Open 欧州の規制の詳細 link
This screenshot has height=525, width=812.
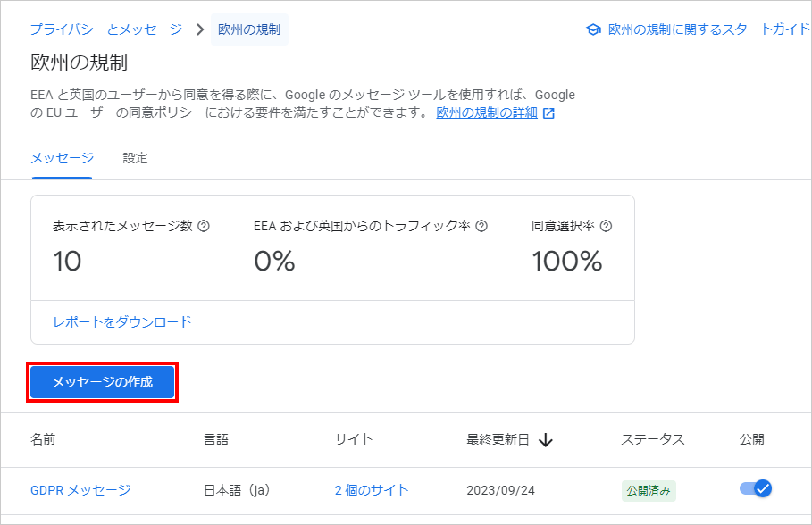coord(487,112)
